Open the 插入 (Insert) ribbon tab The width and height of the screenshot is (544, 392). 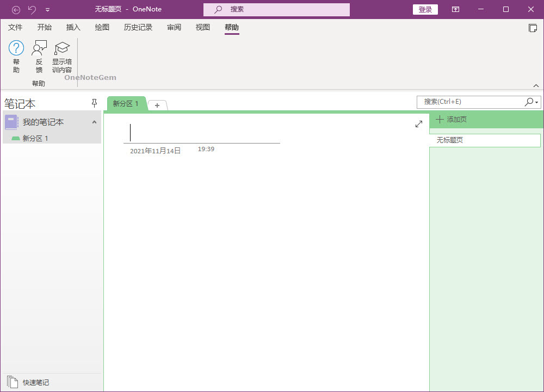click(x=73, y=27)
